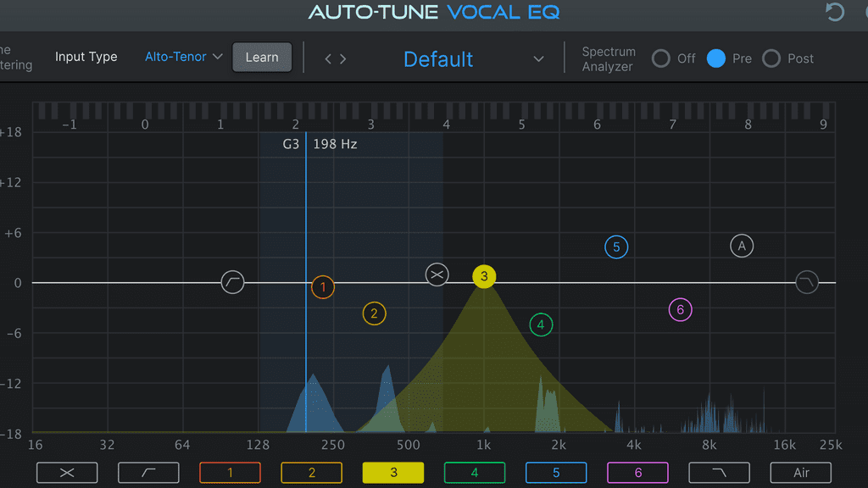This screenshot has width=868, height=488.
Task: Click the Learn button
Action: pyautogui.click(x=262, y=57)
